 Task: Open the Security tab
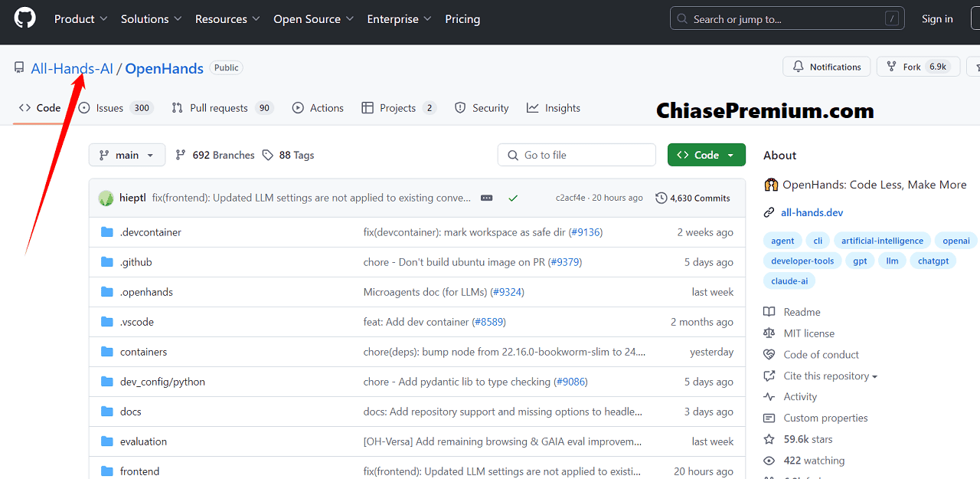point(482,108)
